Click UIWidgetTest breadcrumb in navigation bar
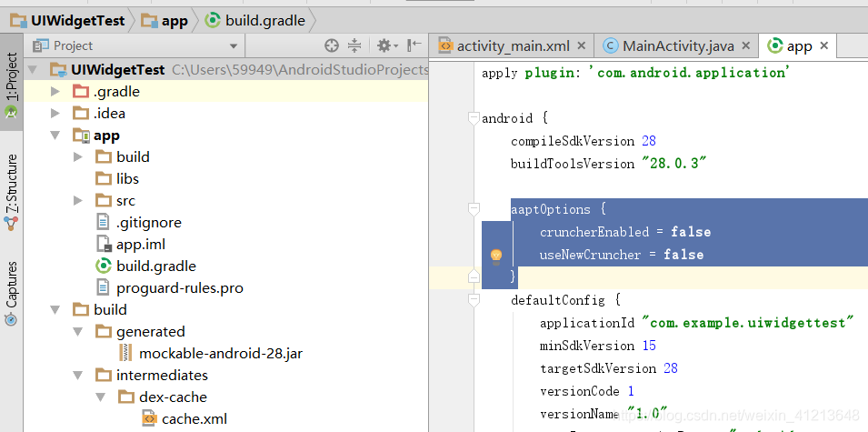 67,21
